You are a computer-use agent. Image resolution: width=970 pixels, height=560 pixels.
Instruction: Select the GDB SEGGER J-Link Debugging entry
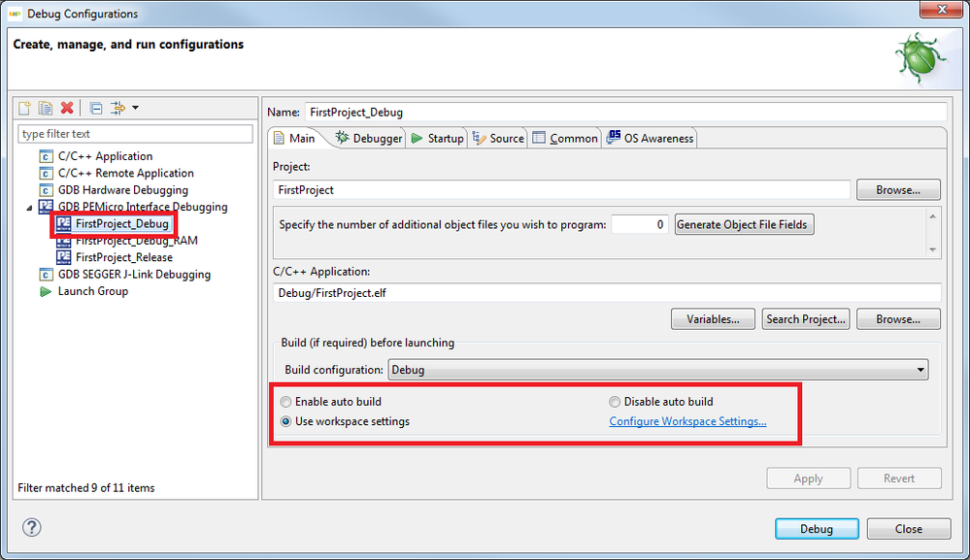[133, 275]
